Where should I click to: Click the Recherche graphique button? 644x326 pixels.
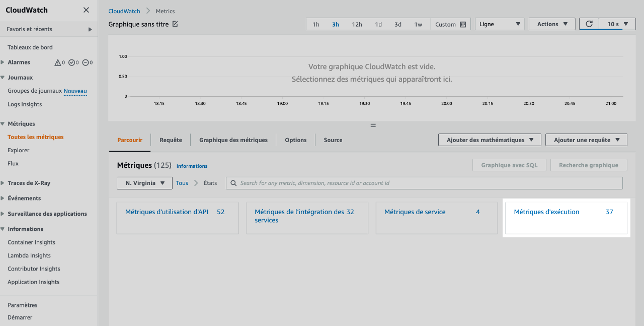(589, 165)
